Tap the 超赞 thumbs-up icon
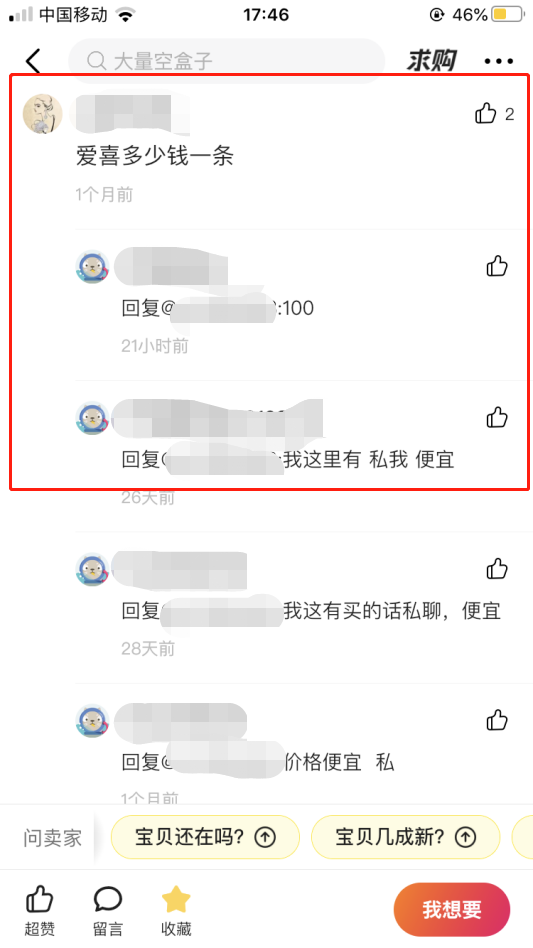This screenshot has width=533, height=948. coord(40,900)
